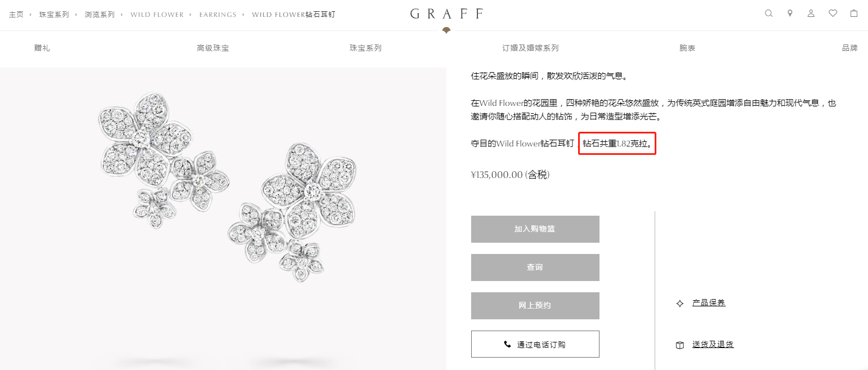
Task: Open the search magnifier icon
Action: click(768, 14)
